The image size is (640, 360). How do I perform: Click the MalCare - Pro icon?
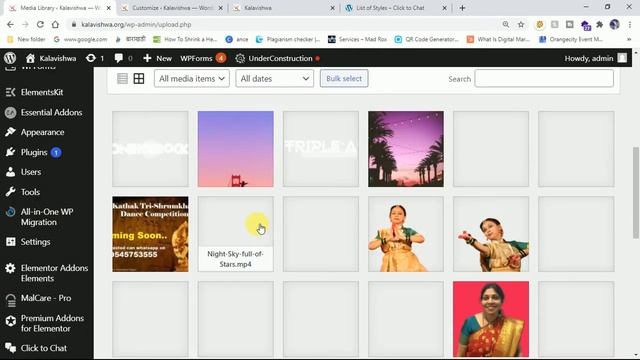(11, 300)
